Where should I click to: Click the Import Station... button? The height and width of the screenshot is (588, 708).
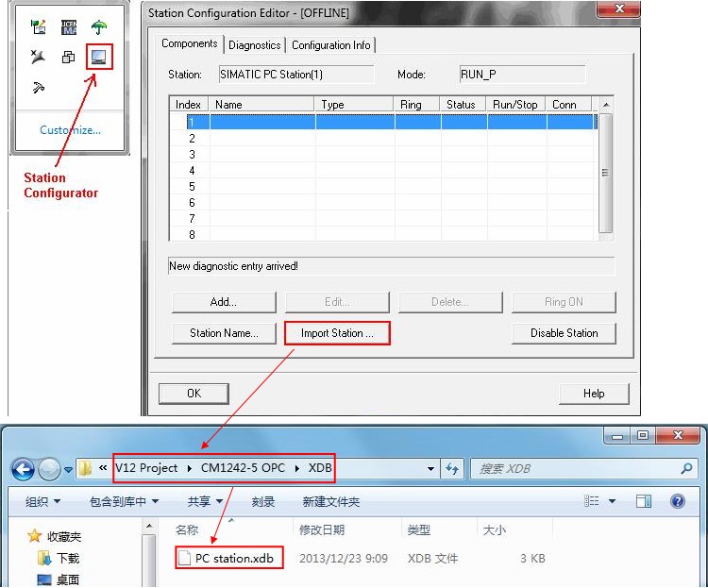click(x=337, y=333)
